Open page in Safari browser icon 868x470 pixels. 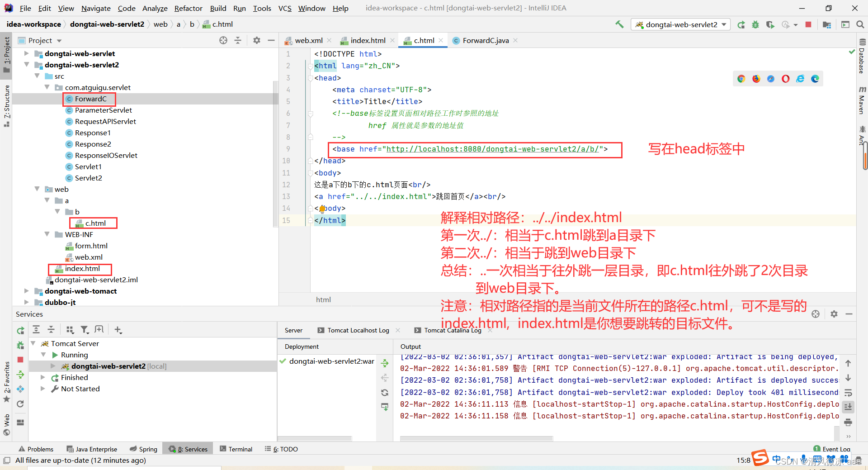point(771,79)
